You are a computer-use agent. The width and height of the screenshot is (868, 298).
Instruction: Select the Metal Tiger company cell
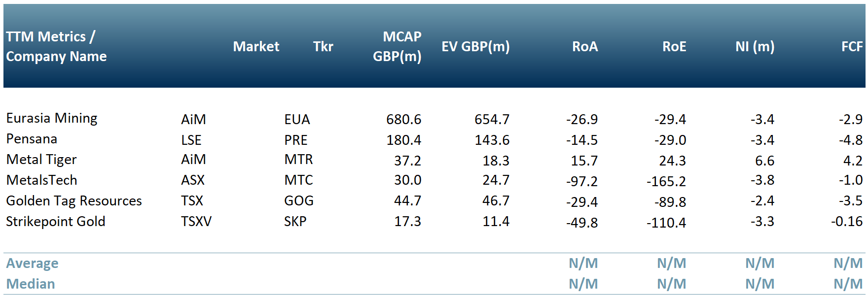(41, 160)
